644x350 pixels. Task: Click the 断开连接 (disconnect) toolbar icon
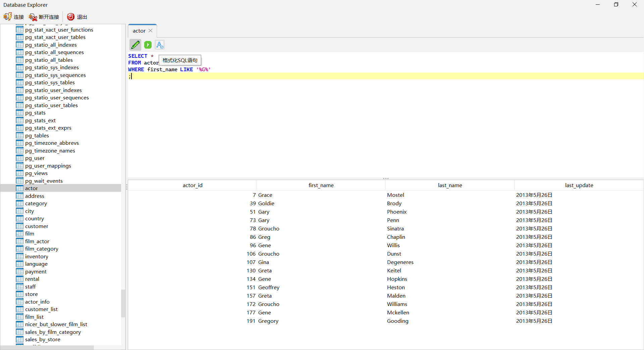click(x=44, y=17)
